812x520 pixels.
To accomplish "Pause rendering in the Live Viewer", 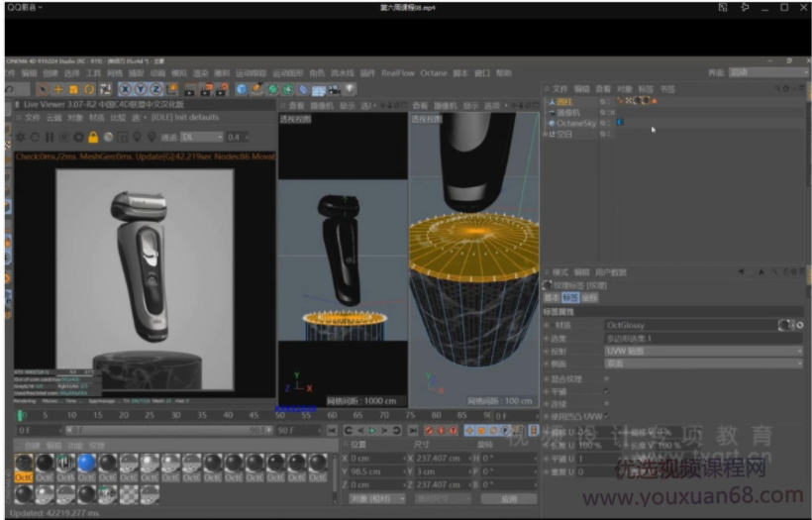I will [x=50, y=137].
